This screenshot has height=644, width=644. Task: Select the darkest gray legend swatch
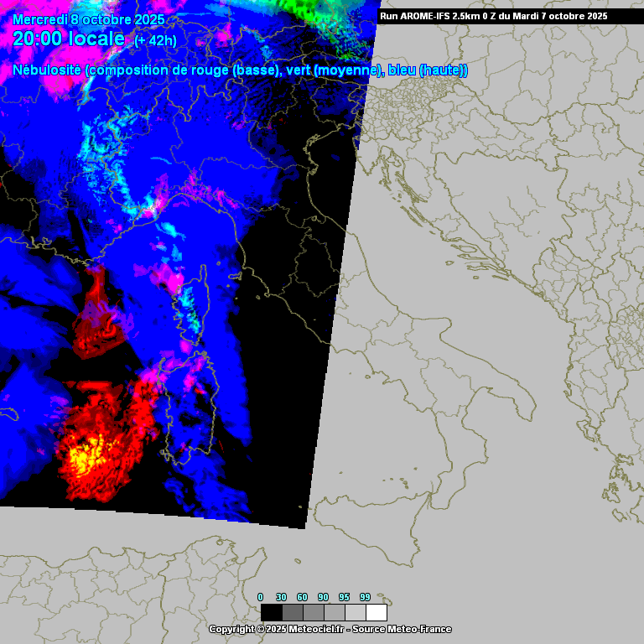[293, 612]
